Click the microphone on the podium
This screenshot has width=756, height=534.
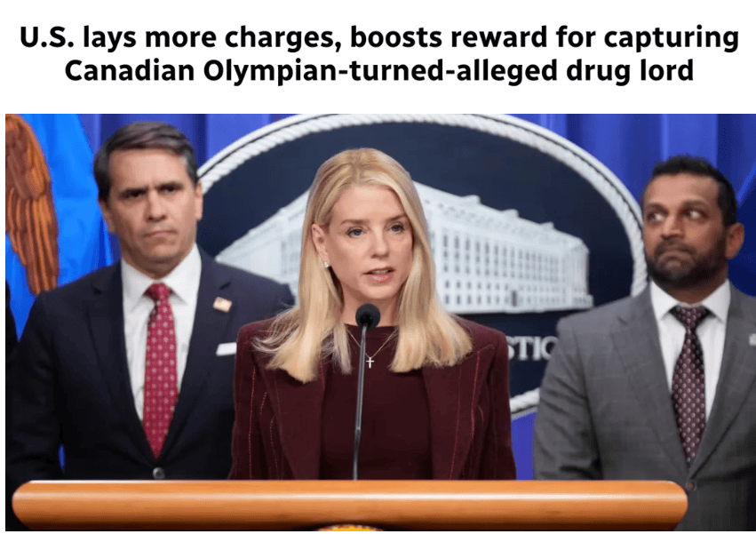[368, 316]
